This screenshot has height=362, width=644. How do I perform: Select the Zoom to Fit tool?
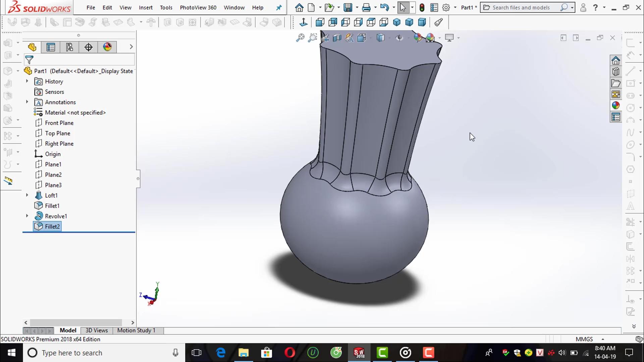point(300,38)
